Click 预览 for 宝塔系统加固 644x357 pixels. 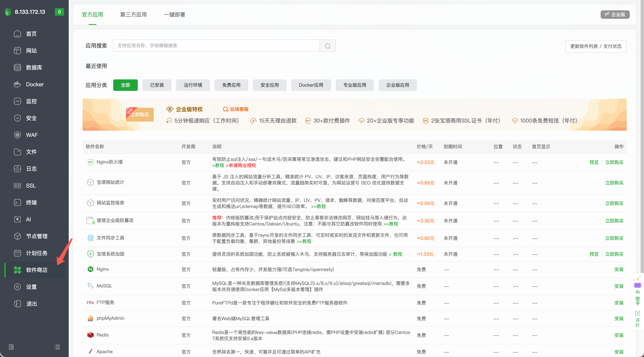[594, 254]
